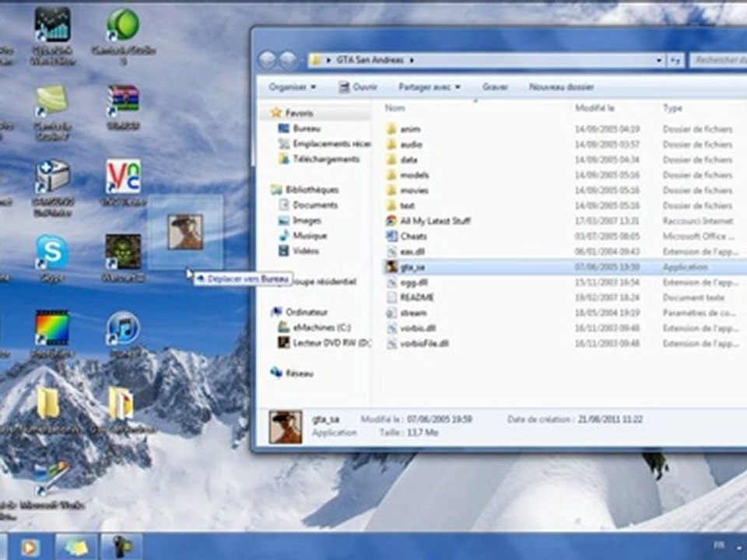Image resolution: width=747 pixels, height=560 pixels.
Task: Click the Nouveau dossier button
Action: point(561,87)
